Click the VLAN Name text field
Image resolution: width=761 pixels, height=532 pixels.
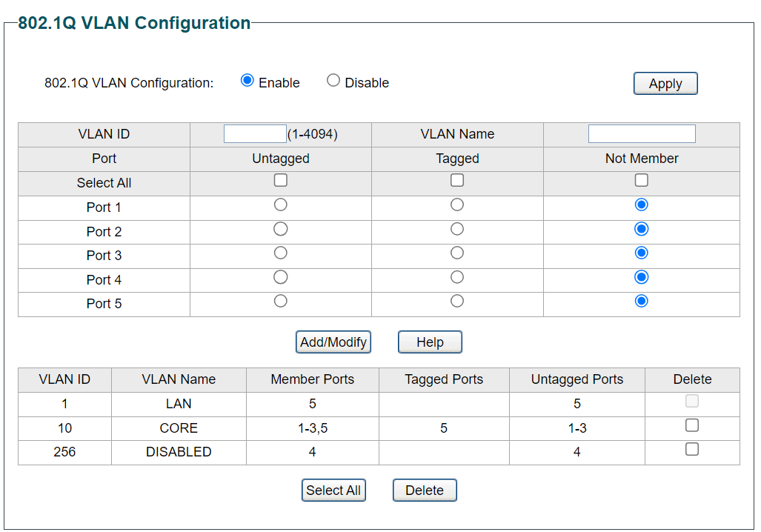[641, 134]
